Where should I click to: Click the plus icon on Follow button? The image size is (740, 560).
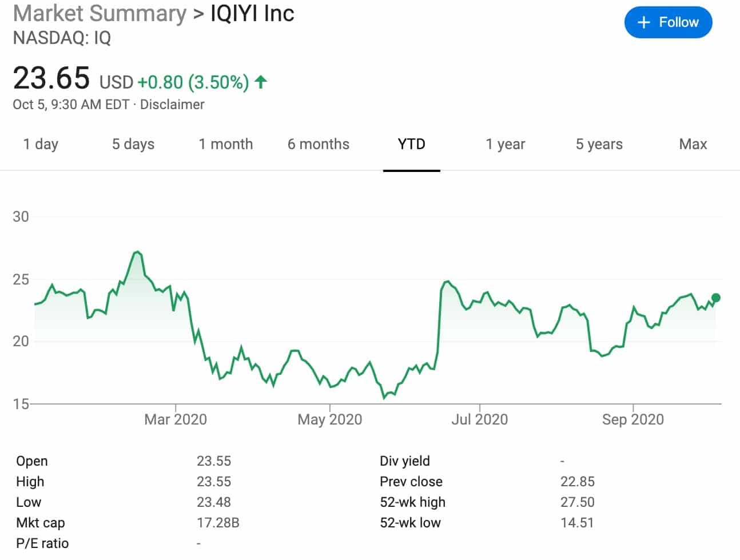[x=644, y=22]
